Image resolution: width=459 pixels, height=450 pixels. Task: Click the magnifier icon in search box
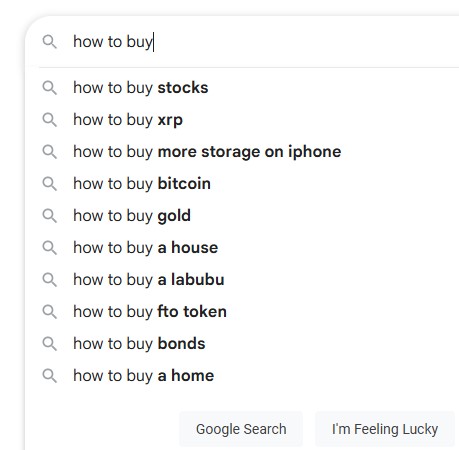(x=50, y=42)
